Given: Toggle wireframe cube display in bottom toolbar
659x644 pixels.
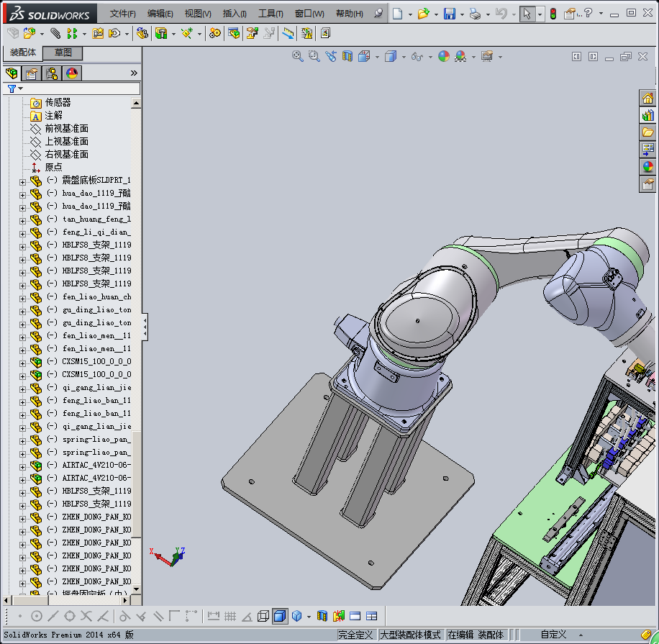Looking at the screenshot, I should [263, 616].
